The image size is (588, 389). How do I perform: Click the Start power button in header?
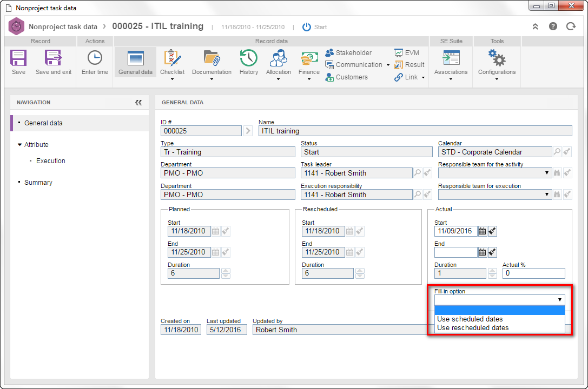tap(307, 27)
